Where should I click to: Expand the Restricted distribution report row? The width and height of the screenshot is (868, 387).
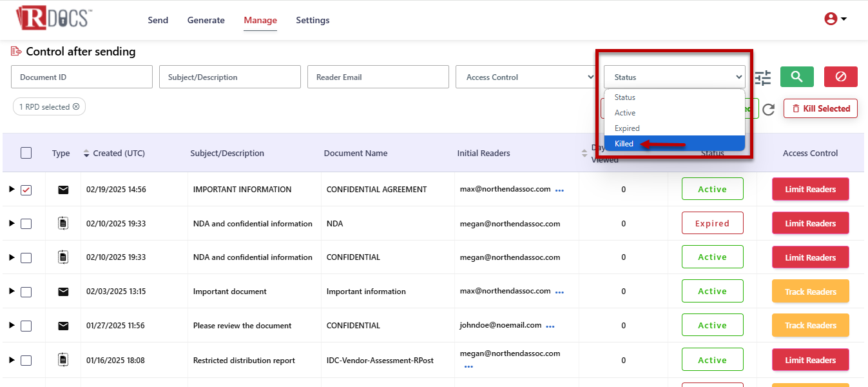(11, 360)
